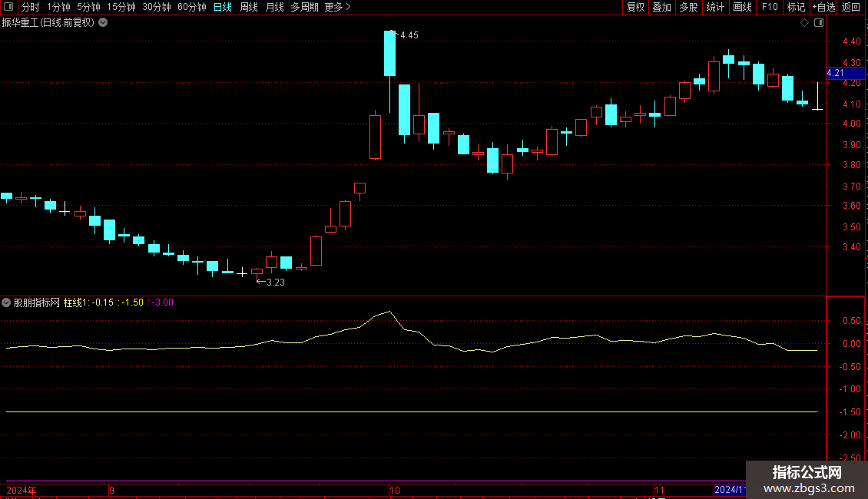Click the month 10 marker on the time axis
Screen dimensions: 868x499
coord(394,490)
